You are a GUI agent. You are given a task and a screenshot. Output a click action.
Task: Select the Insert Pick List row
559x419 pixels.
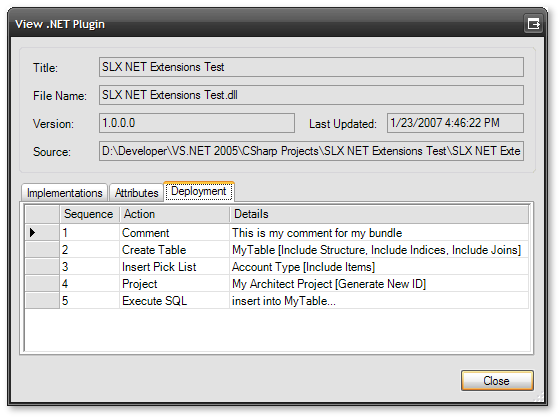[277, 267]
